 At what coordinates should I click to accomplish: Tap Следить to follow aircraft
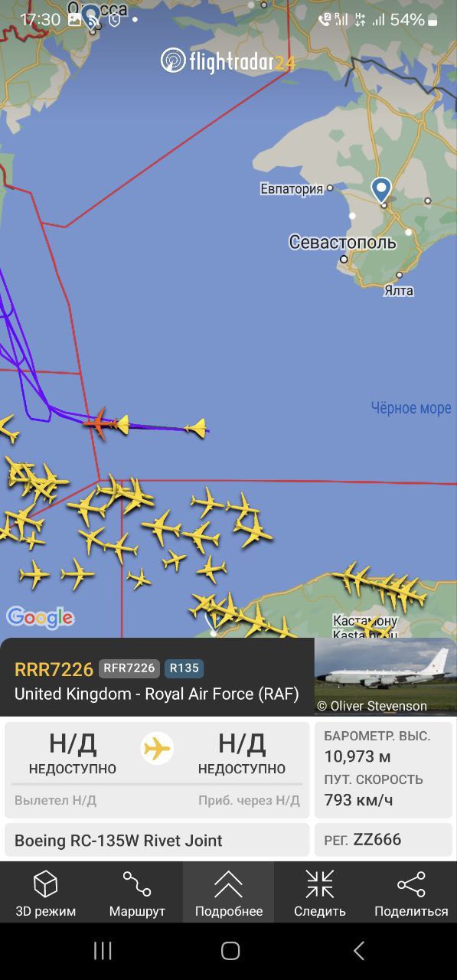click(x=320, y=892)
